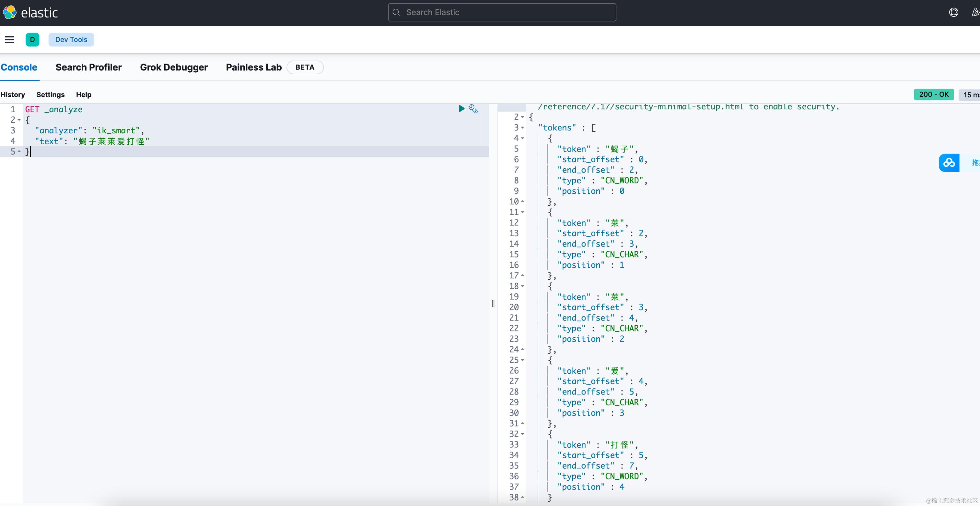The height and width of the screenshot is (506, 980).
Task: Open console Settings
Action: click(50, 94)
